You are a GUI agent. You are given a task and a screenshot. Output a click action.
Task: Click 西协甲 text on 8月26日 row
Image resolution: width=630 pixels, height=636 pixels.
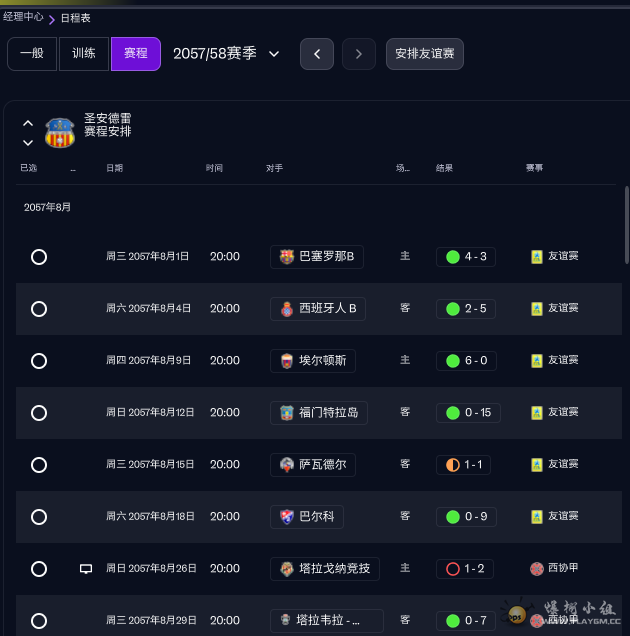[x=563, y=568]
